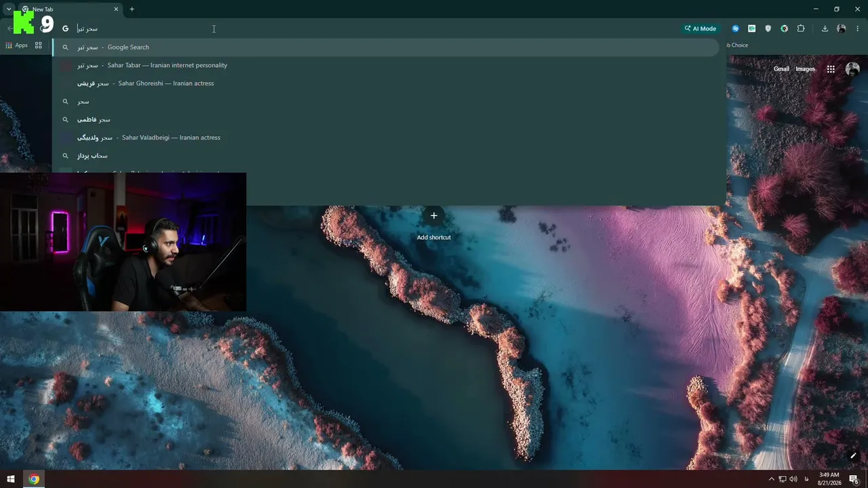Click the plus icon to add a shortcut
Viewport: 868px width, 488px height.
tap(434, 216)
